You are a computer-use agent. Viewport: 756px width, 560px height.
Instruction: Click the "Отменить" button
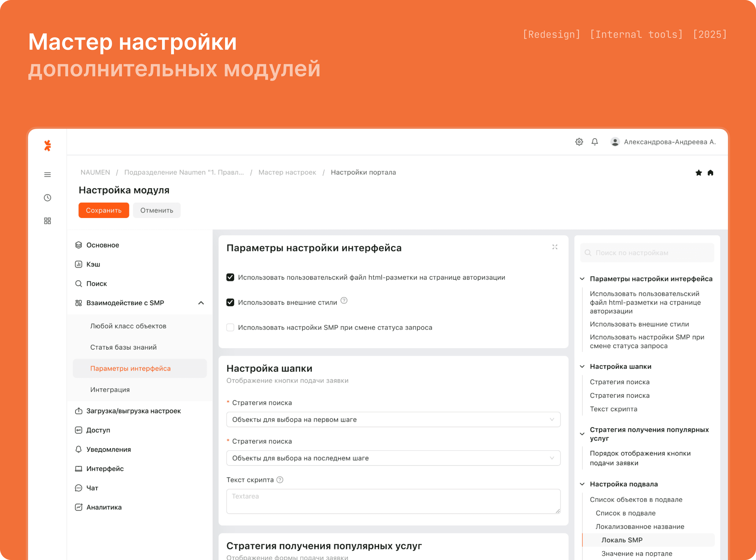(157, 211)
